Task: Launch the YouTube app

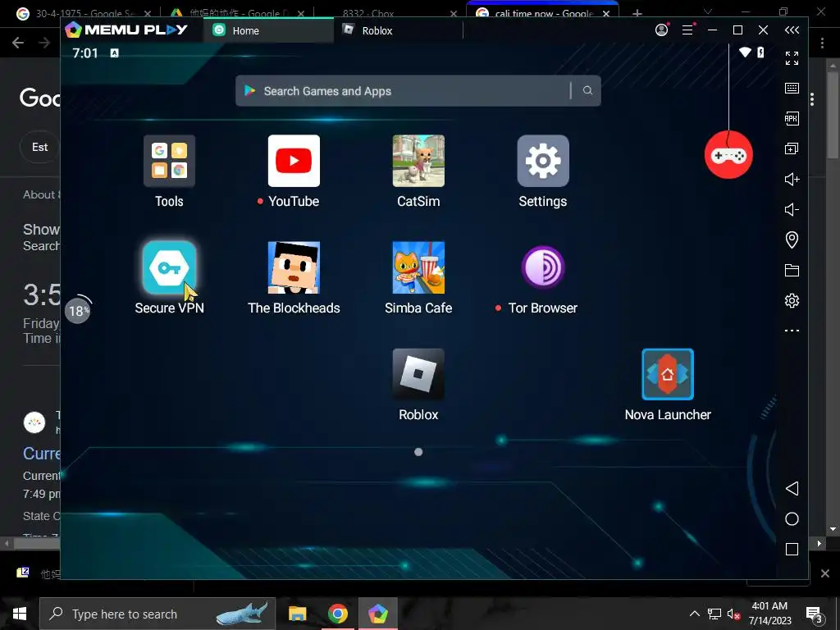Action: (294, 162)
